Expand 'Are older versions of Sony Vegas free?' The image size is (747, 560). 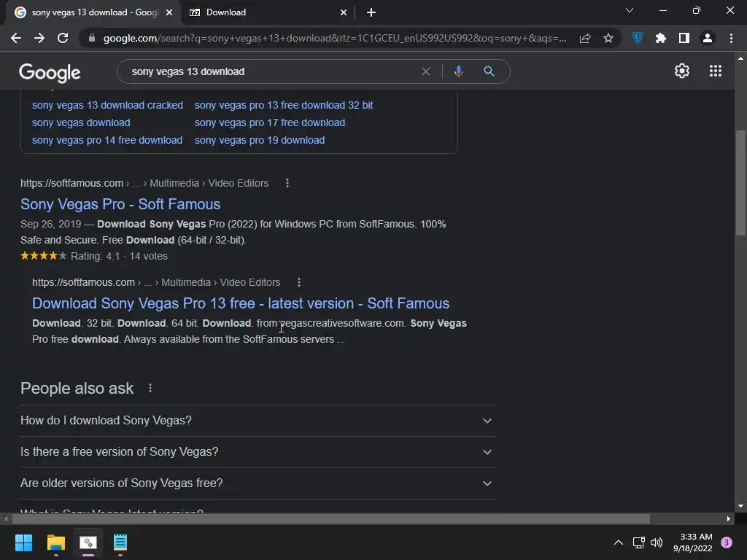click(258, 483)
